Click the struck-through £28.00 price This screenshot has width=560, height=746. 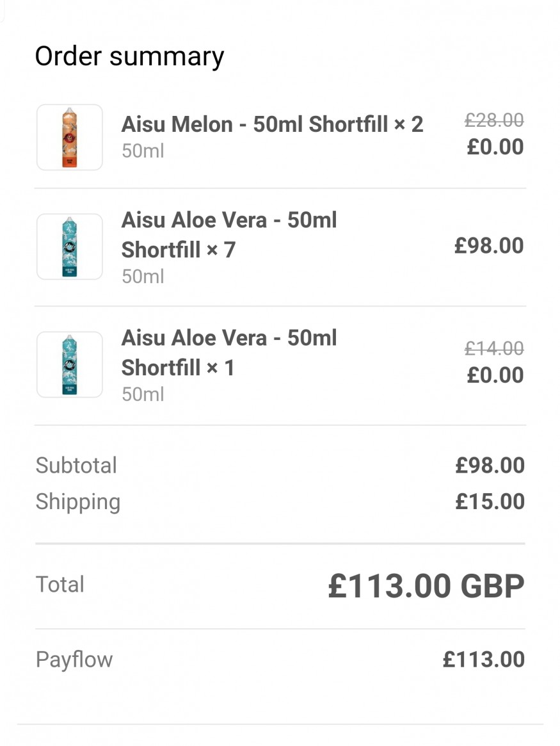pyautogui.click(x=494, y=120)
